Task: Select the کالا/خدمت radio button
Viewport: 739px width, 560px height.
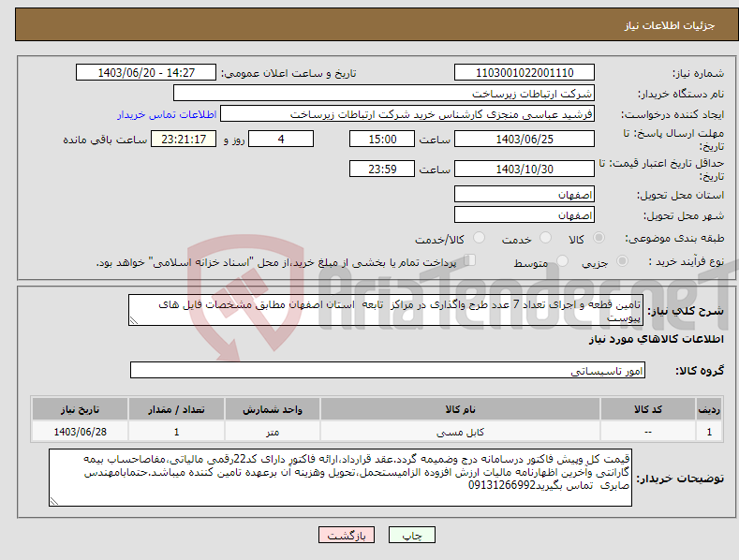Action: [x=479, y=238]
